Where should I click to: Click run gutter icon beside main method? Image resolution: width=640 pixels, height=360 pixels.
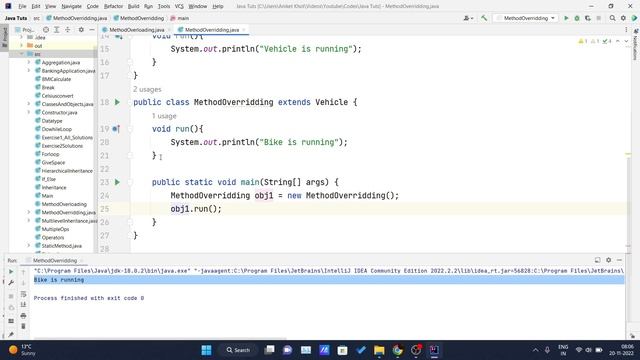(x=117, y=182)
